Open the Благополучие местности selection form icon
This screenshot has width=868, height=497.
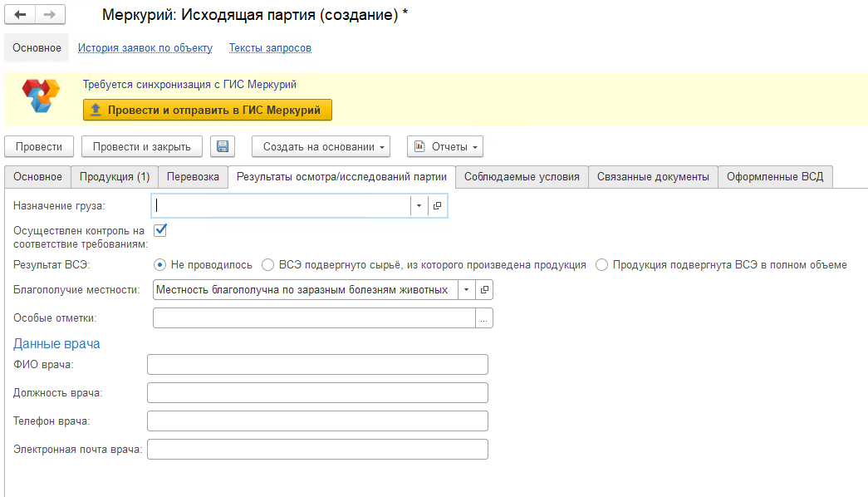point(484,289)
